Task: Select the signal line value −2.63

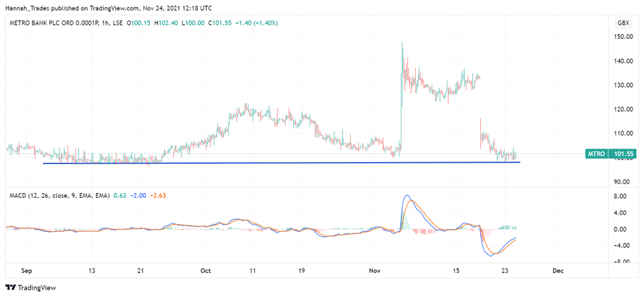Action: coord(158,196)
